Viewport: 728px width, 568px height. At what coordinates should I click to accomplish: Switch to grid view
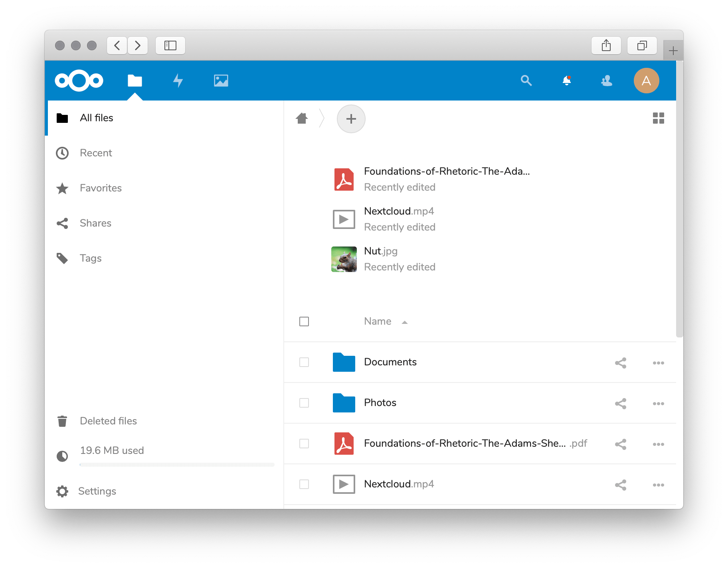[x=658, y=118]
